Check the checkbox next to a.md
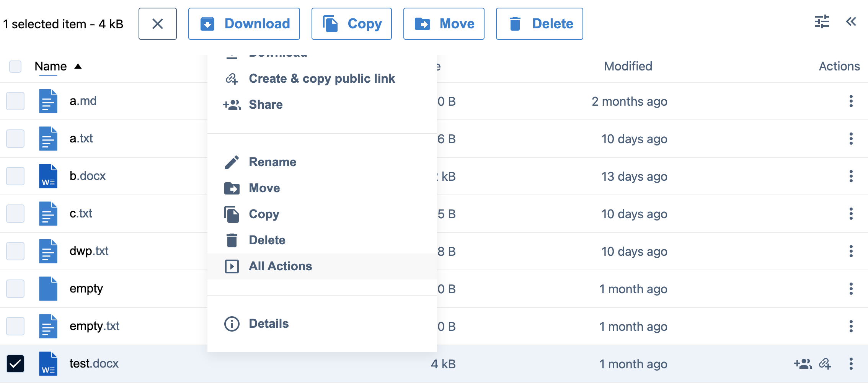868x389 pixels. point(15,101)
